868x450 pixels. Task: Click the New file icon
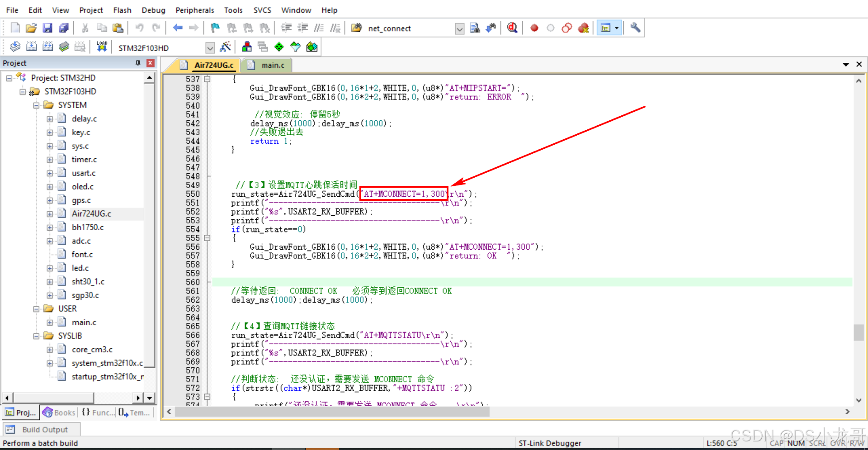15,28
